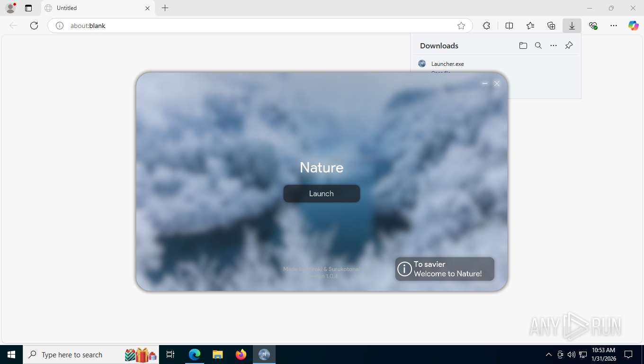Refresh the page

[34, 26]
